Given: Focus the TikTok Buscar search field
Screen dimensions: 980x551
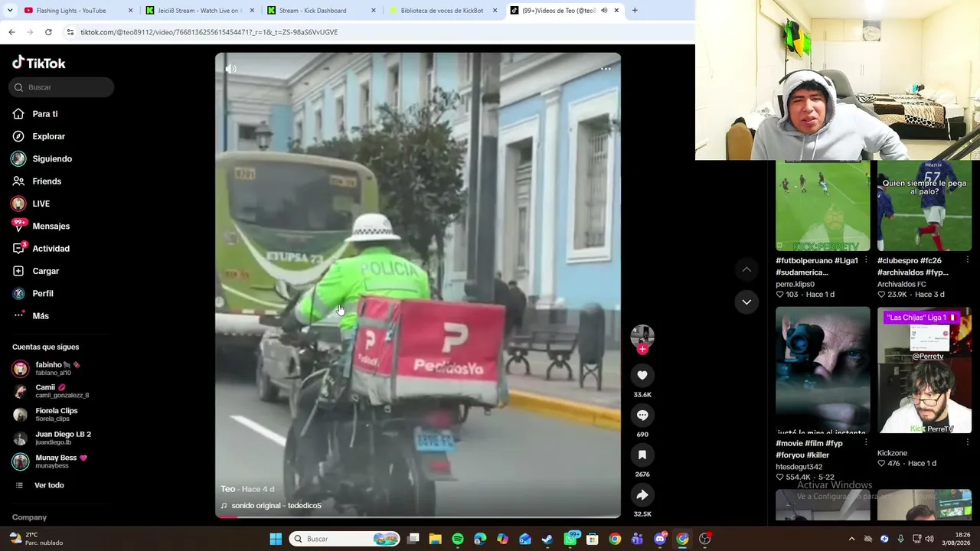Looking at the screenshot, I should click(61, 87).
